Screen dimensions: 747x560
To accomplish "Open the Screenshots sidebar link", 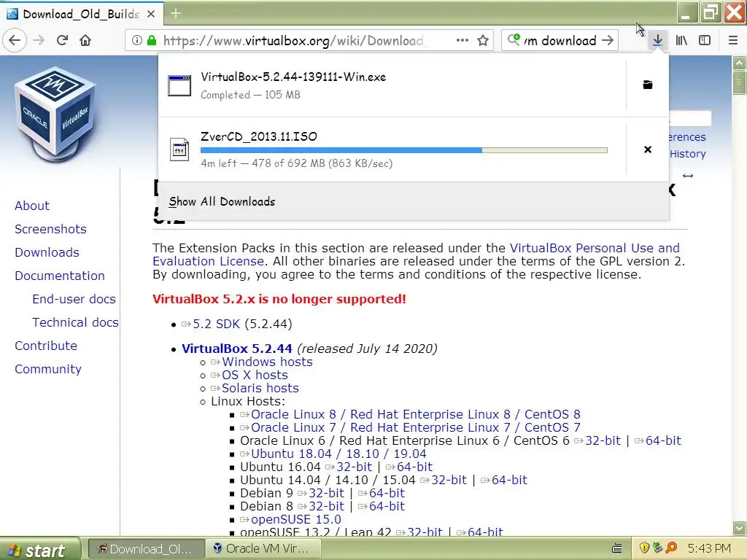I will tap(50, 229).
